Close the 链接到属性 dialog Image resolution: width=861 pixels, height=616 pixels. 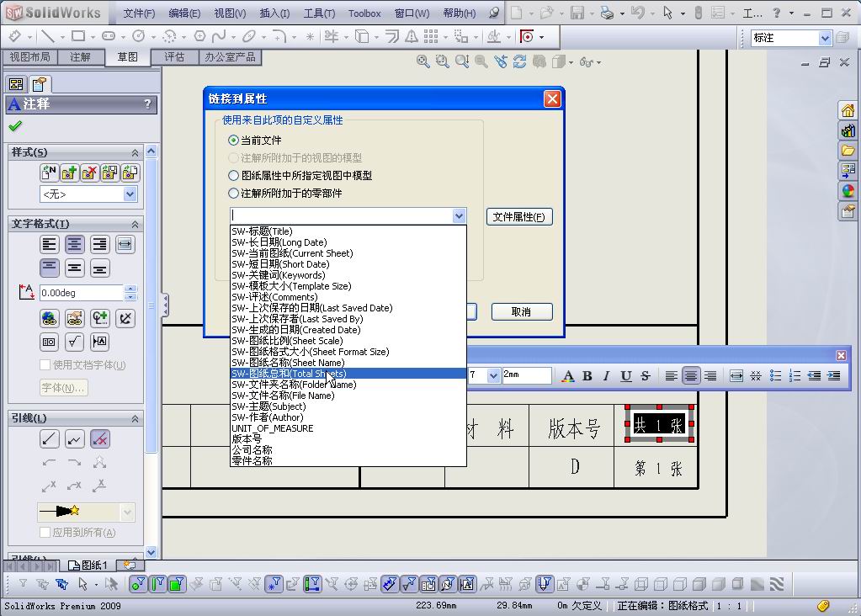click(552, 98)
